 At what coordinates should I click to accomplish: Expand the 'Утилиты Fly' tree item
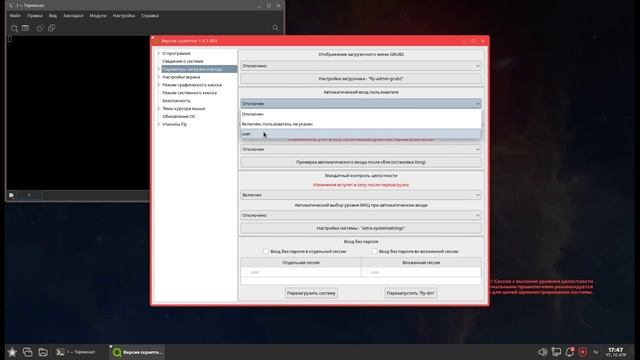pyautogui.click(x=159, y=124)
